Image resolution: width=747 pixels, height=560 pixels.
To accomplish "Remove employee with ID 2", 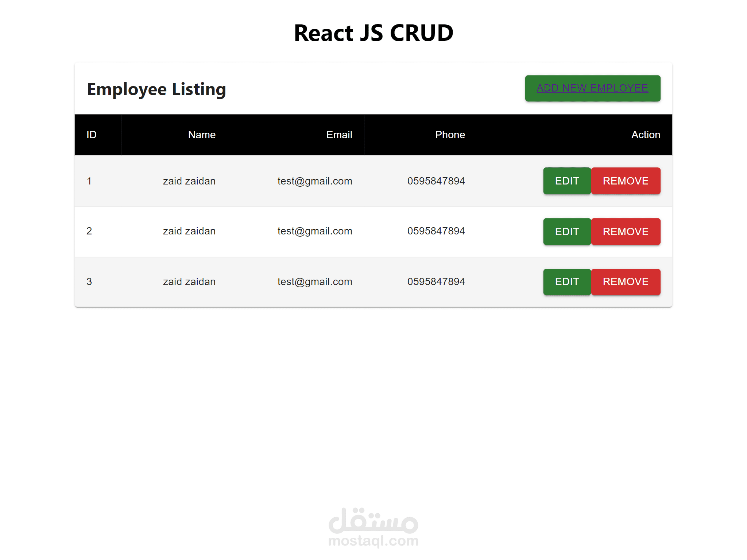I will click(x=625, y=232).
